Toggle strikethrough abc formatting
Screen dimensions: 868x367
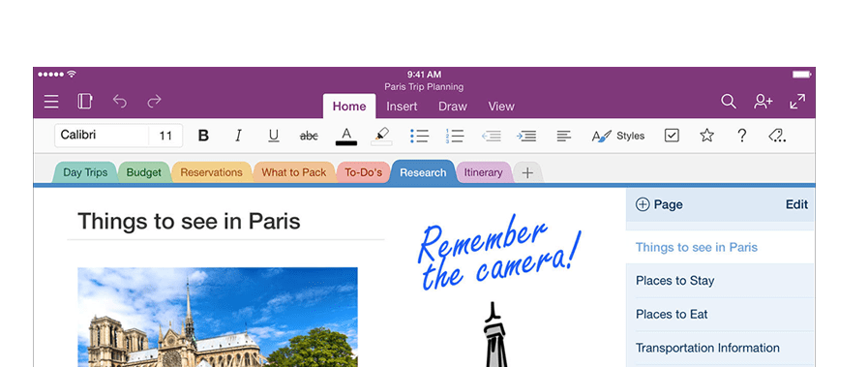click(309, 136)
